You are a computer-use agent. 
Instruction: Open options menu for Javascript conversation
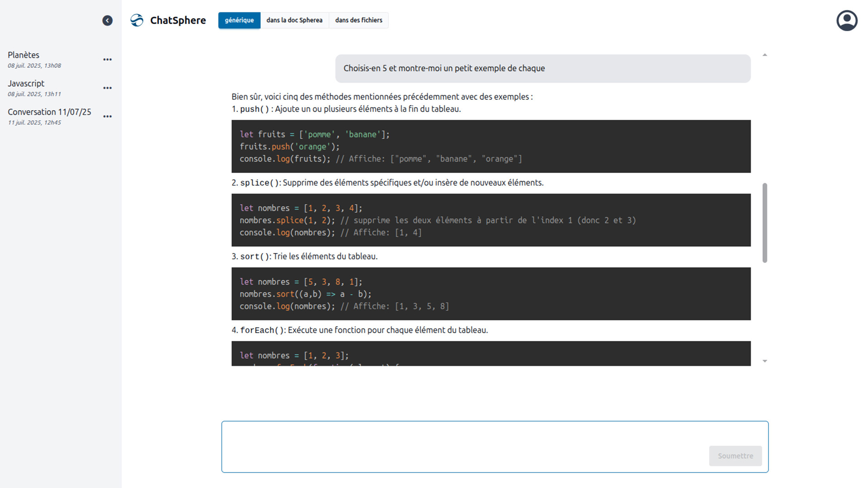(107, 88)
